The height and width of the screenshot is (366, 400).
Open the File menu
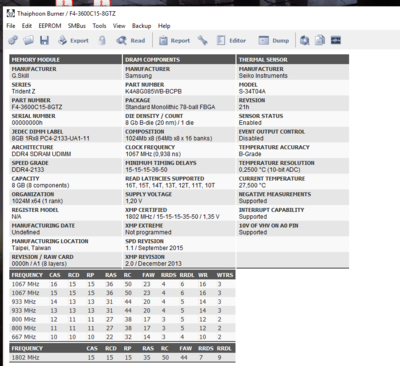click(x=11, y=26)
